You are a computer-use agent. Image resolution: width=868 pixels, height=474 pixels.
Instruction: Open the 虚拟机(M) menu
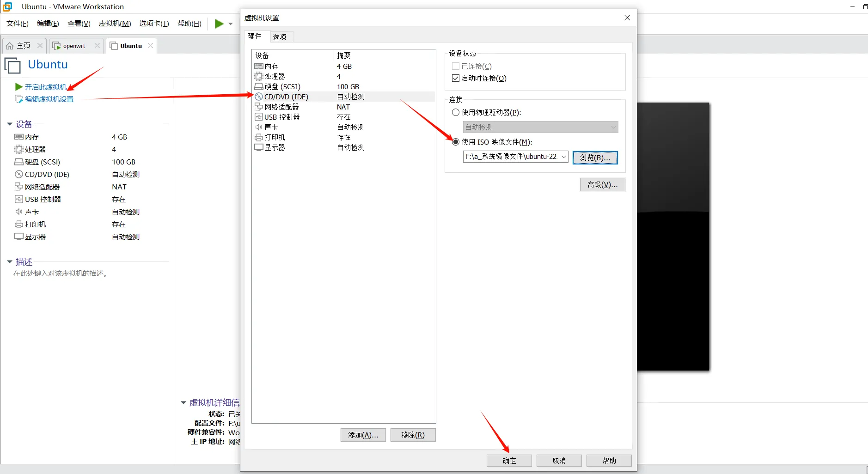pos(115,23)
